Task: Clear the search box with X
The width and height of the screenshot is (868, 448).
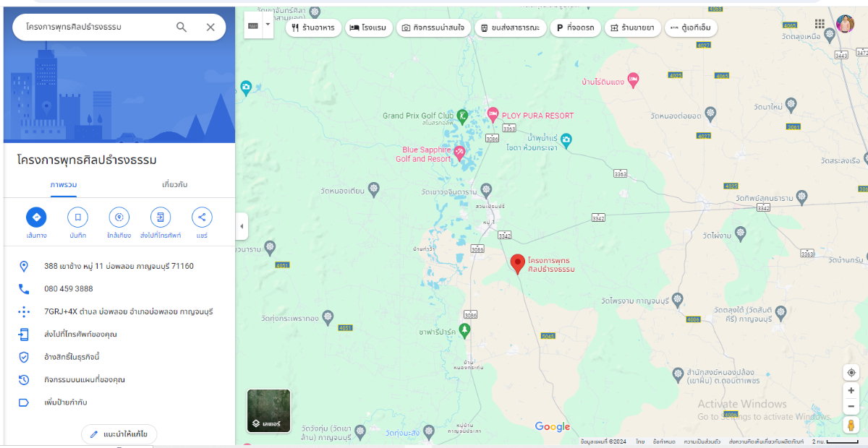Action: coord(210,27)
